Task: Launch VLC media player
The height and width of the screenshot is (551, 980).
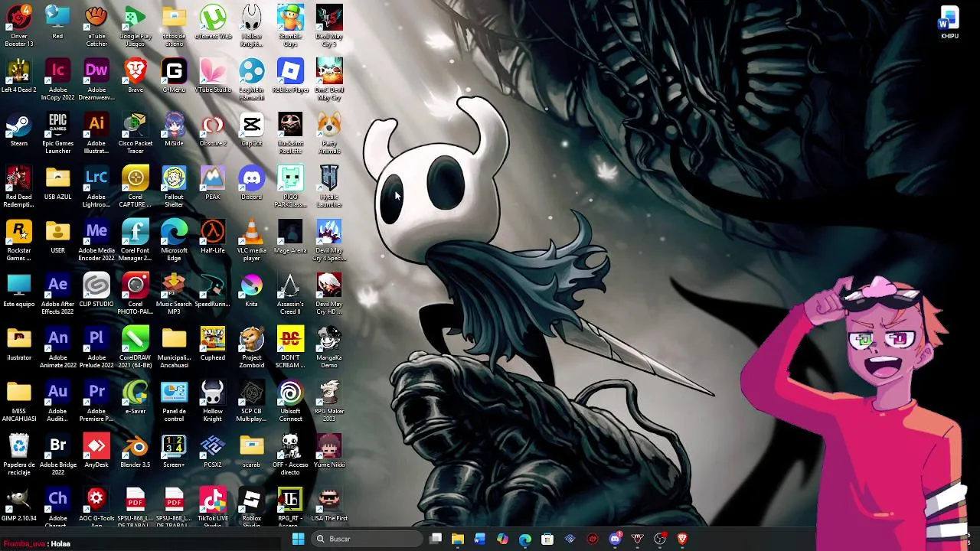Action: click(251, 240)
